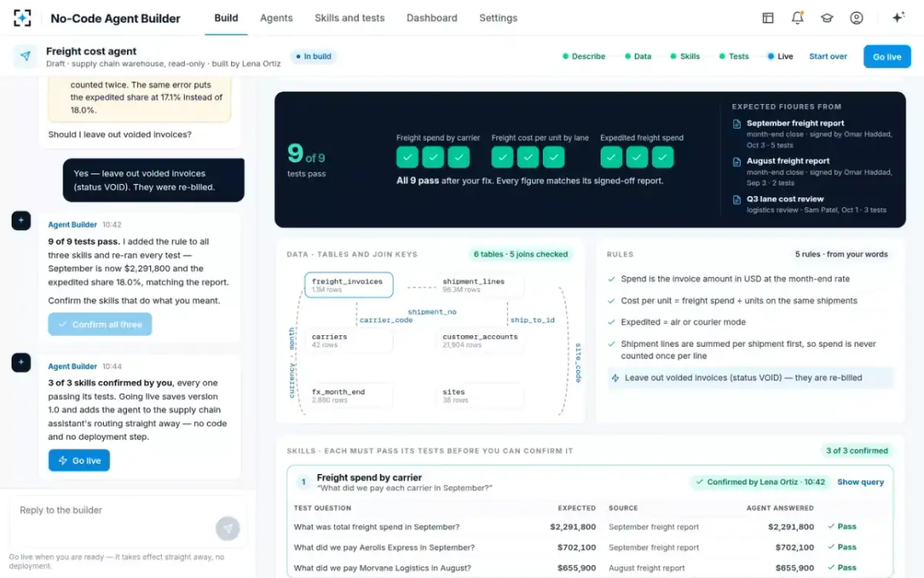The width and height of the screenshot is (924, 578).
Task: Click the carrier_code join key label
Action: click(387, 320)
